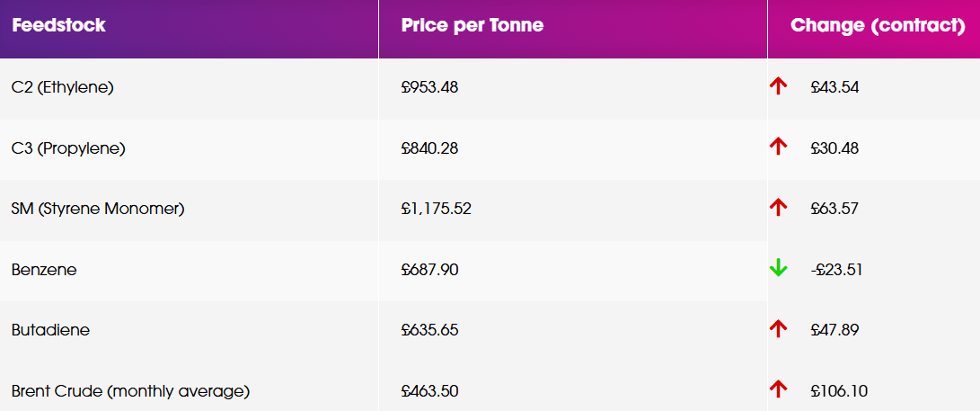Click the red up arrow beside £43.54
Image resolution: width=980 pixels, height=411 pixels.
tap(778, 86)
